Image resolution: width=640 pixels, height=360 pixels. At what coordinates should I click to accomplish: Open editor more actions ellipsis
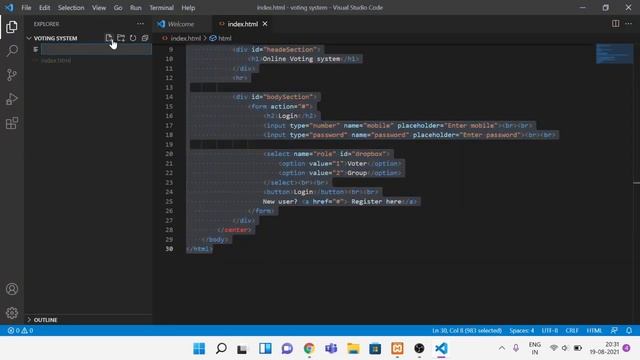tap(629, 24)
